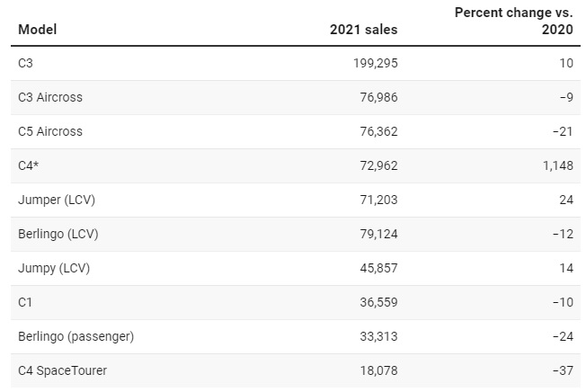
Task: Sort by the 2021 sales header
Action: 364,30
